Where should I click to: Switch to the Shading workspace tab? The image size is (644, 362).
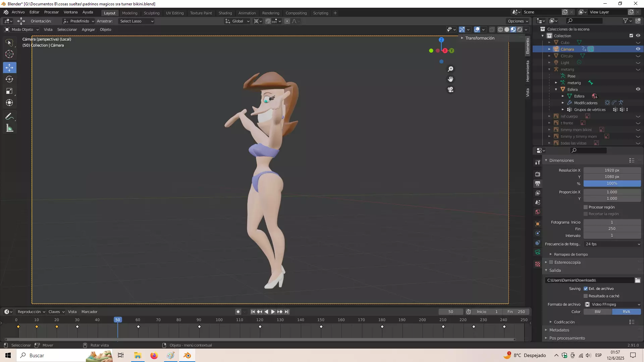click(x=225, y=13)
